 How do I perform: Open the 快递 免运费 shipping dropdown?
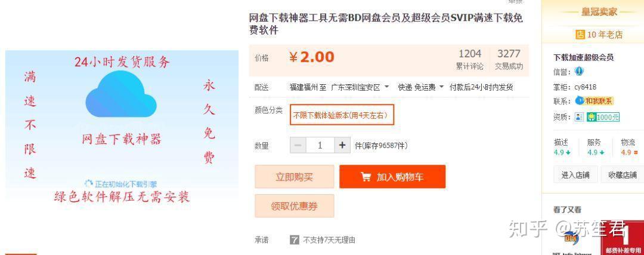[x=421, y=87]
